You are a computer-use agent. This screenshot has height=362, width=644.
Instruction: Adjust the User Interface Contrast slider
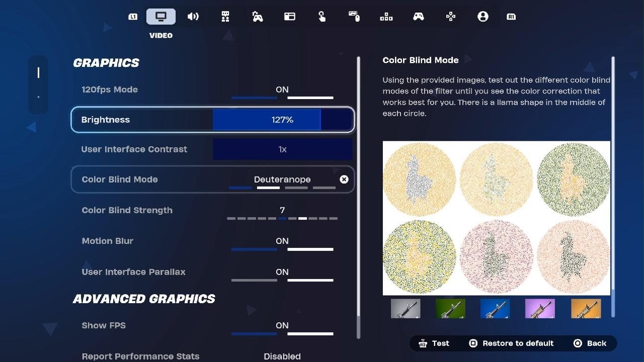282,149
